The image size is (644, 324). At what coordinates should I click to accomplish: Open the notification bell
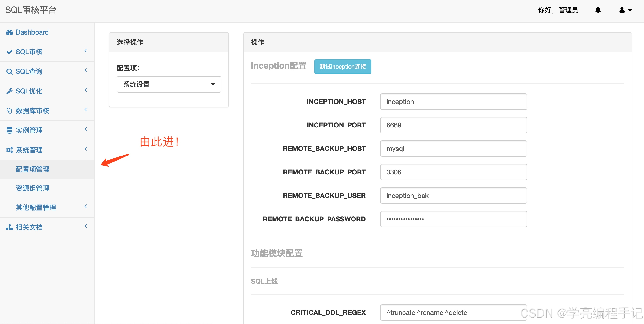click(598, 10)
